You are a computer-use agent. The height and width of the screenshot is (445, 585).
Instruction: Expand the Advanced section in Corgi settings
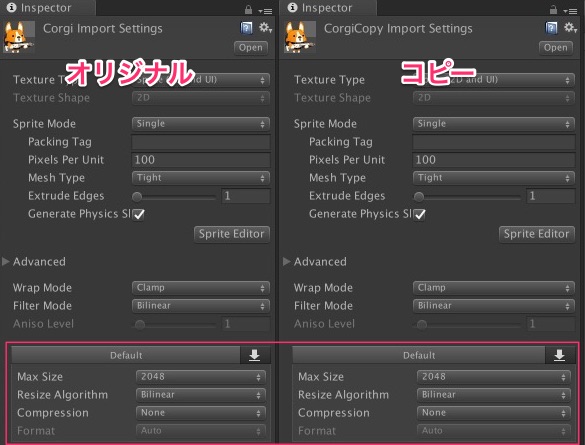(6, 261)
